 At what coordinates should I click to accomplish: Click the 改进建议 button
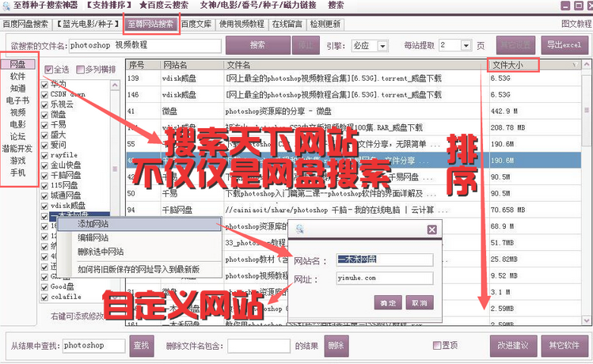point(513,346)
